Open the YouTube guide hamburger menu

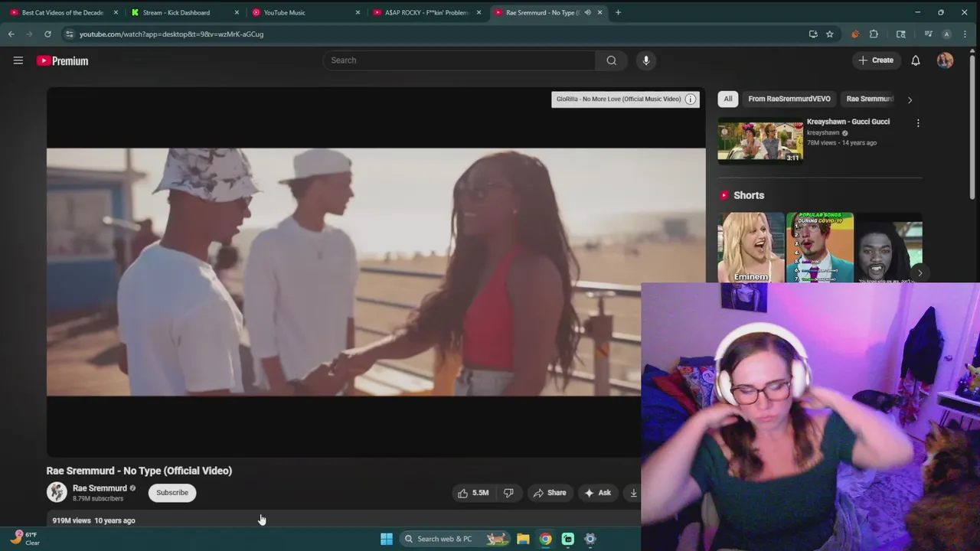click(x=18, y=60)
